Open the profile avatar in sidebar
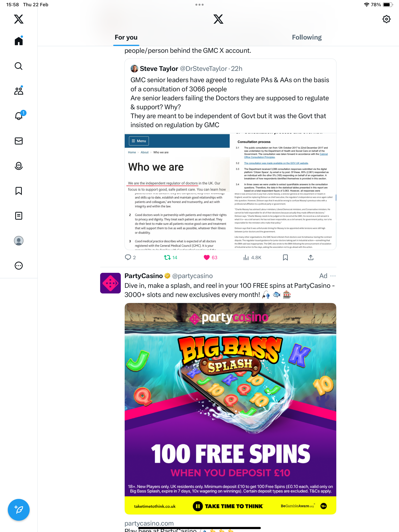The image size is (399, 532). point(19,240)
